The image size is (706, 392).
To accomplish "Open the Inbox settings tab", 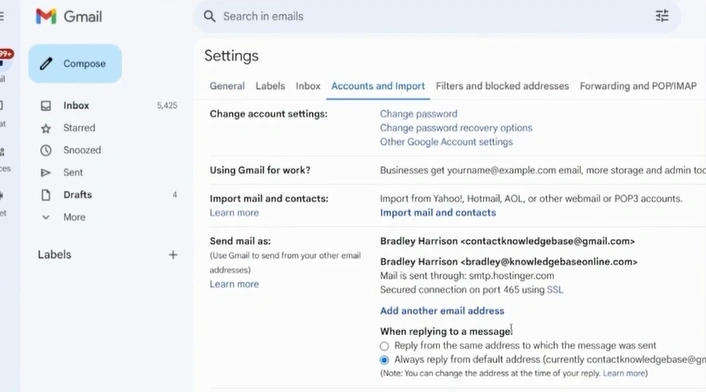I will [308, 86].
